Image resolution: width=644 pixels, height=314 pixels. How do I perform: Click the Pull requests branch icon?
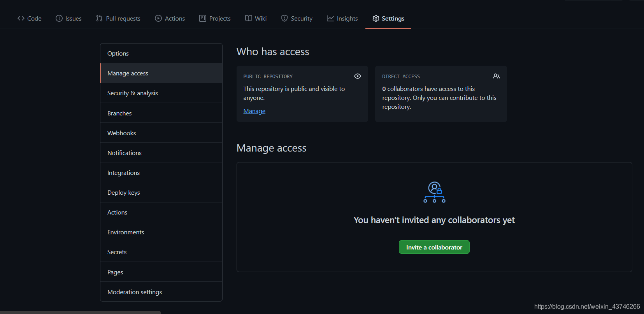[x=99, y=18]
